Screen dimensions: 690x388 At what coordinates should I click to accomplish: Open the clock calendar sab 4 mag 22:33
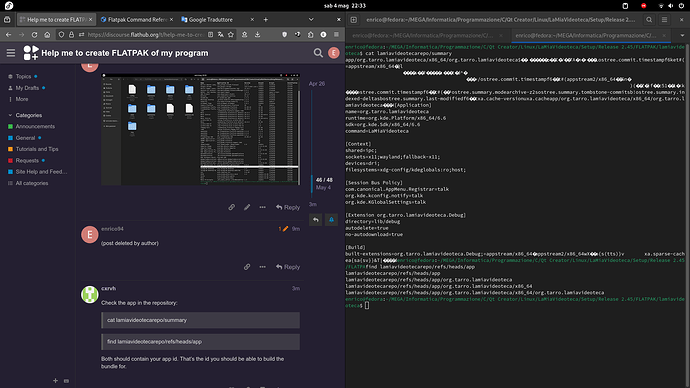(345, 6)
